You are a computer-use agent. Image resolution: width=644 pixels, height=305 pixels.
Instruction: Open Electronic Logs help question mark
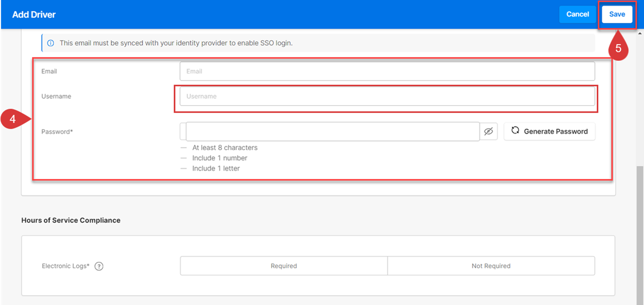pos(99,266)
